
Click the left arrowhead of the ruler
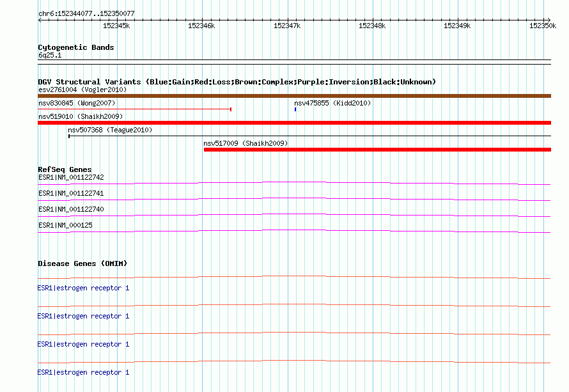(x=40, y=20)
